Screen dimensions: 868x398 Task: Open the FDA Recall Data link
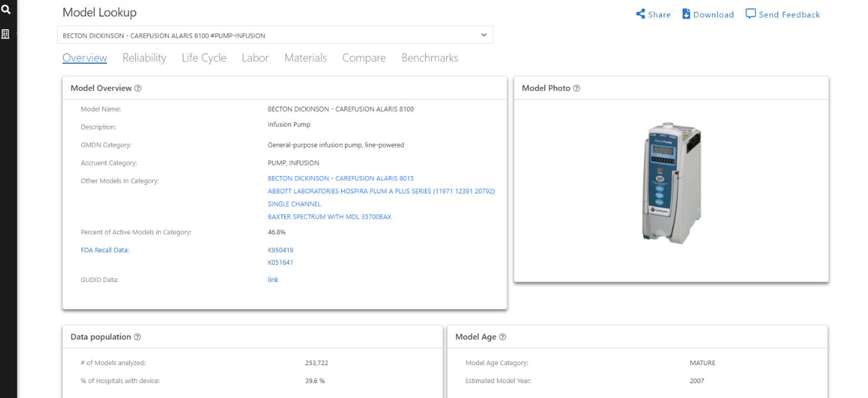click(105, 250)
